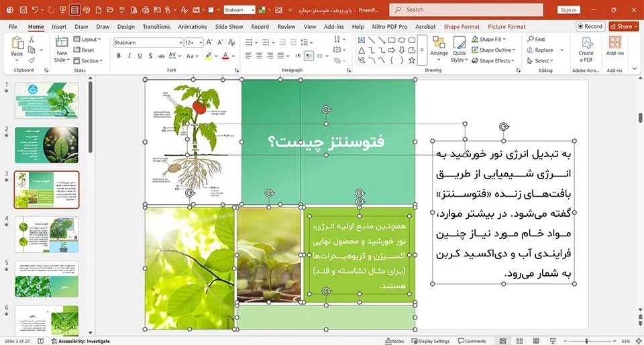
Task: Open the font size dropdown
Action: tap(201, 43)
